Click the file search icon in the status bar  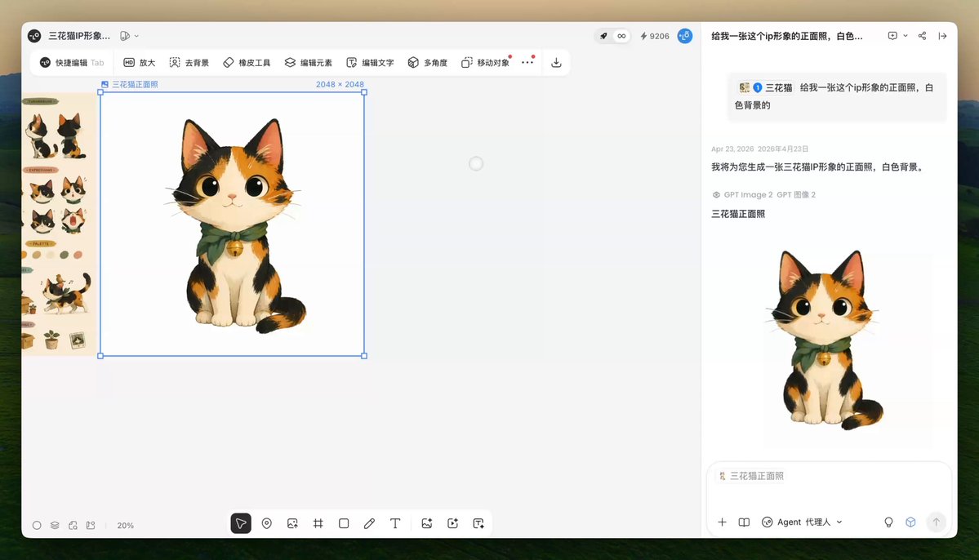tap(73, 525)
